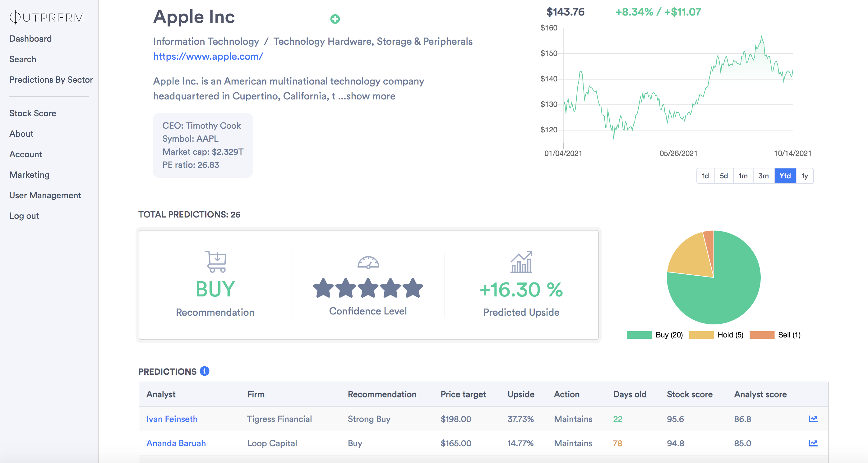Click the Market cap: $2.329T line

pyautogui.click(x=203, y=152)
